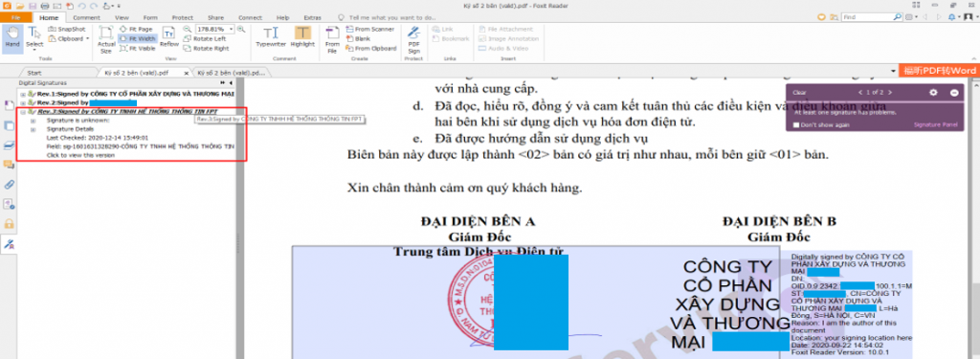The image size is (980, 359).
Task: Create PDF From File
Action: pos(332,39)
